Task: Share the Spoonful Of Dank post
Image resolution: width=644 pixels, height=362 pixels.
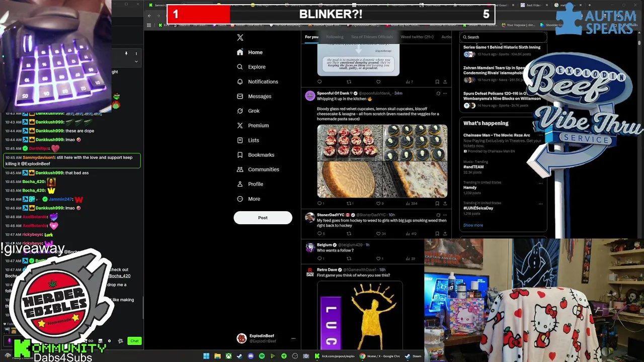Action: [x=445, y=204]
